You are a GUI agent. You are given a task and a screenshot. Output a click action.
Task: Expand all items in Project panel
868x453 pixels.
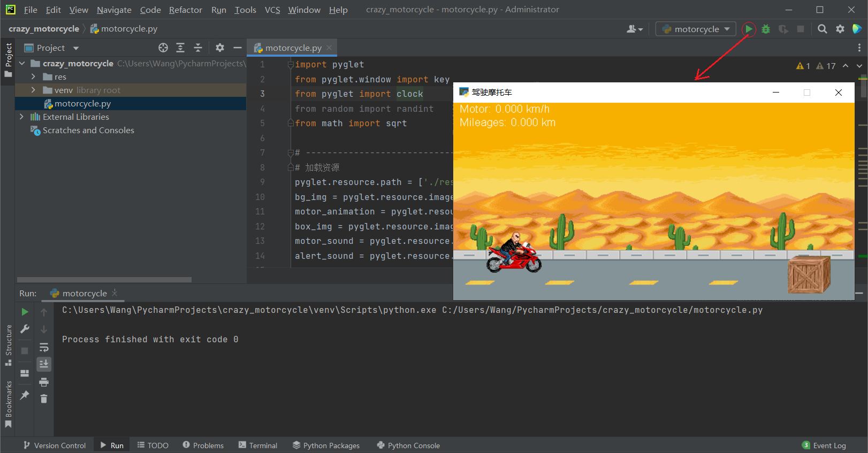[180, 48]
